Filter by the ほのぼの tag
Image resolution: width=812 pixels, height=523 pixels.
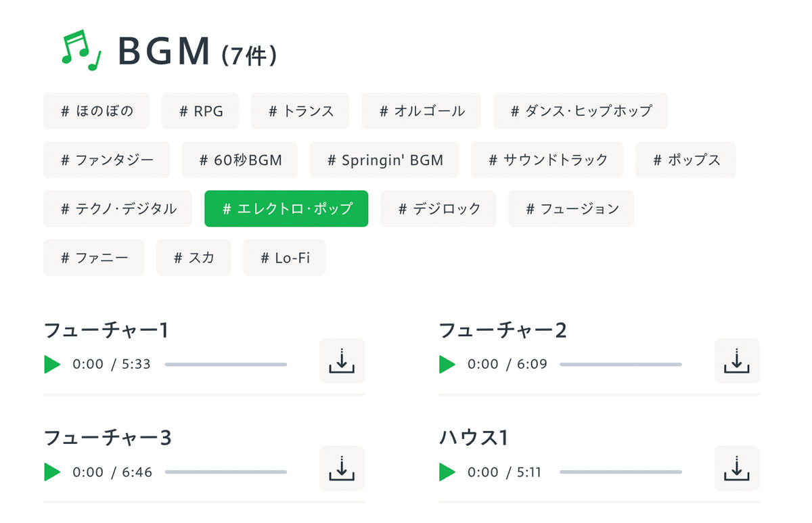97,111
